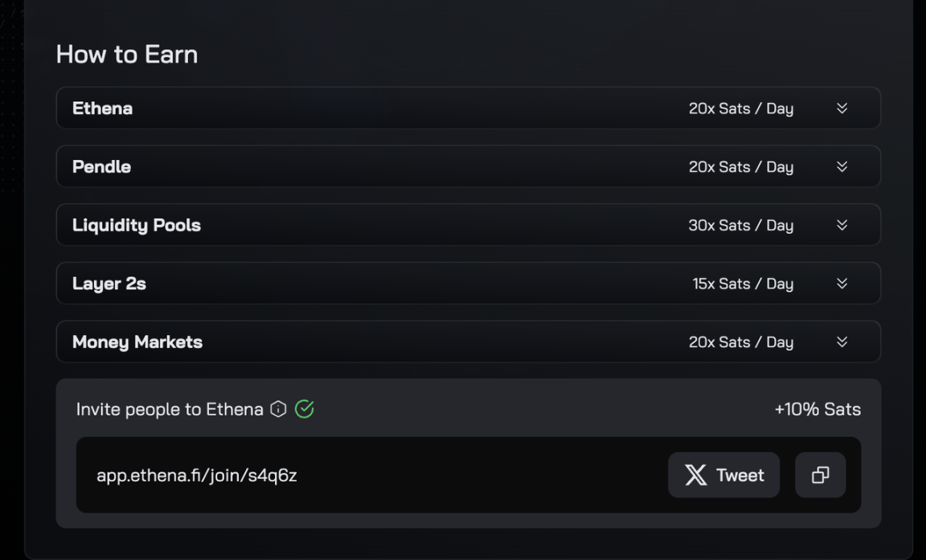Expand the Liquidity Pools chevron
The width and height of the screenshot is (926, 560).
point(842,225)
